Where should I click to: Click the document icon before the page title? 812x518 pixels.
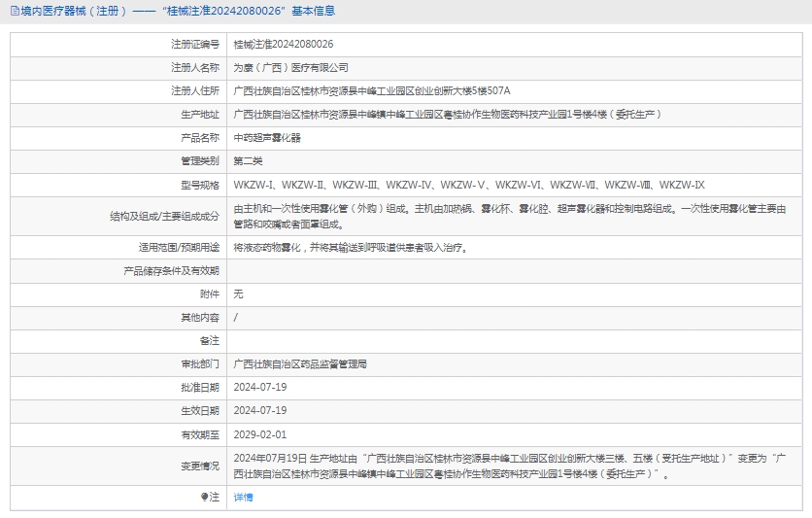point(8,11)
